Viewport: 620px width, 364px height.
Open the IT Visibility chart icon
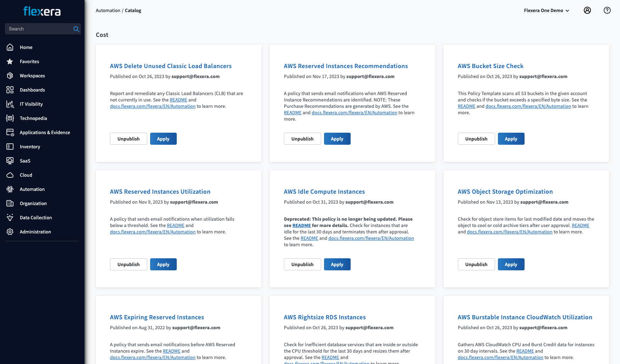tap(10, 104)
